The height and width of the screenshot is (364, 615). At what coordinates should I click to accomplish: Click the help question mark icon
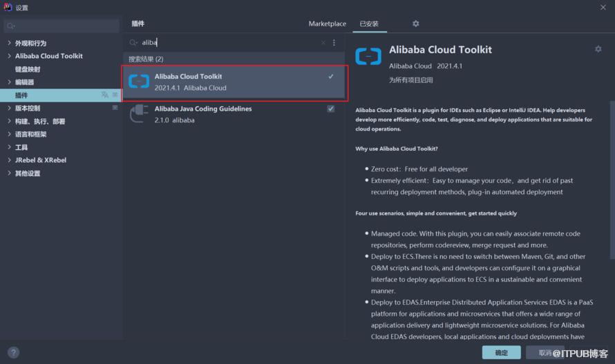(x=13, y=352)
